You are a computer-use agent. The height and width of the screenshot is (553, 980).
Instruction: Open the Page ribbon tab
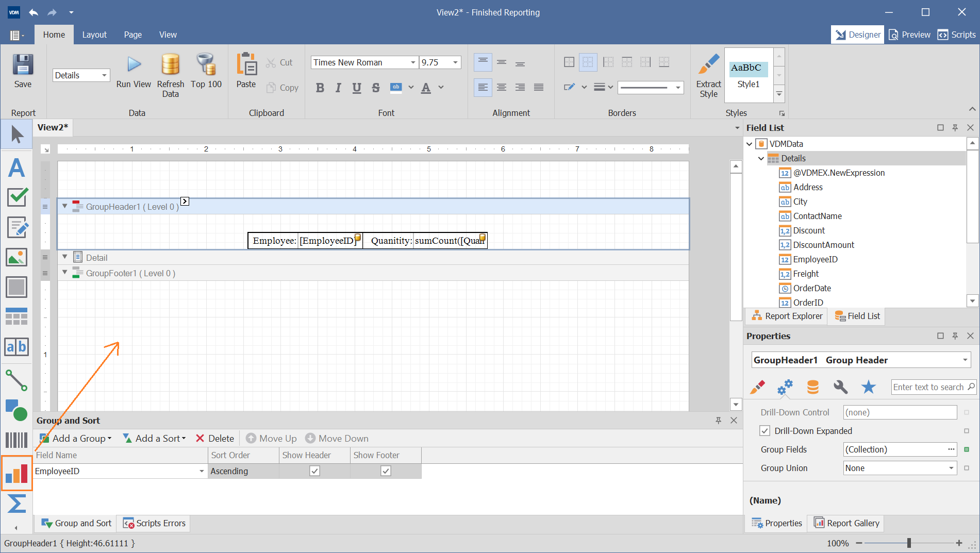(x=132, y=35)
